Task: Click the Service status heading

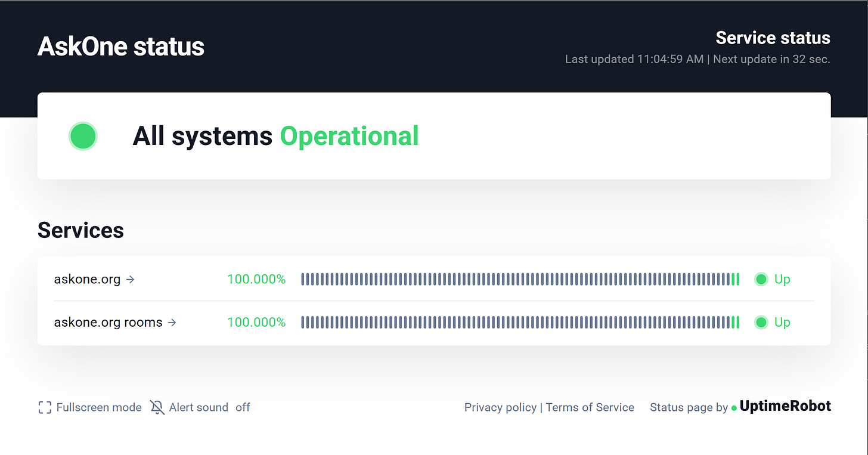Action: click(773, 38)
